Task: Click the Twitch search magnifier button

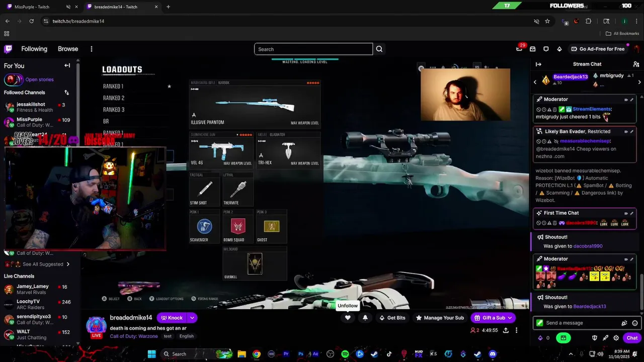Action: pos(379,49)
